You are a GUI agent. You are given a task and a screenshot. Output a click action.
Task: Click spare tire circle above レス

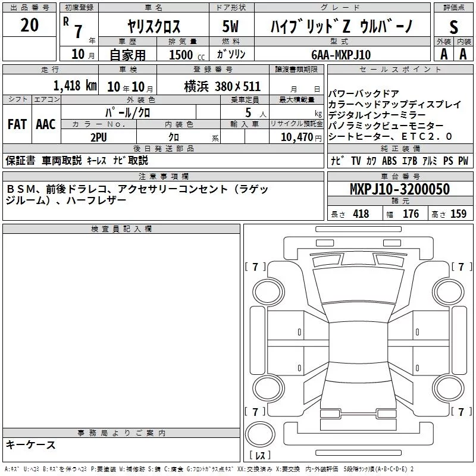(x=260, y=434)
